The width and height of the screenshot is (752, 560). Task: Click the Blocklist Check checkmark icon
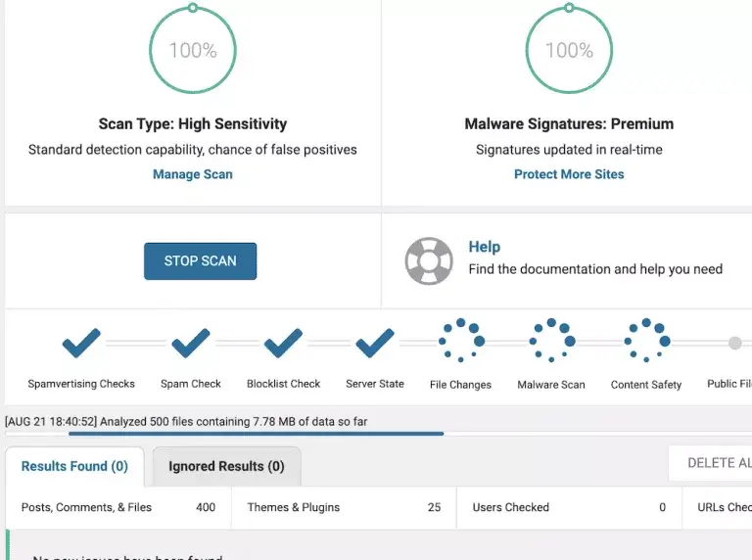[283, 343]
